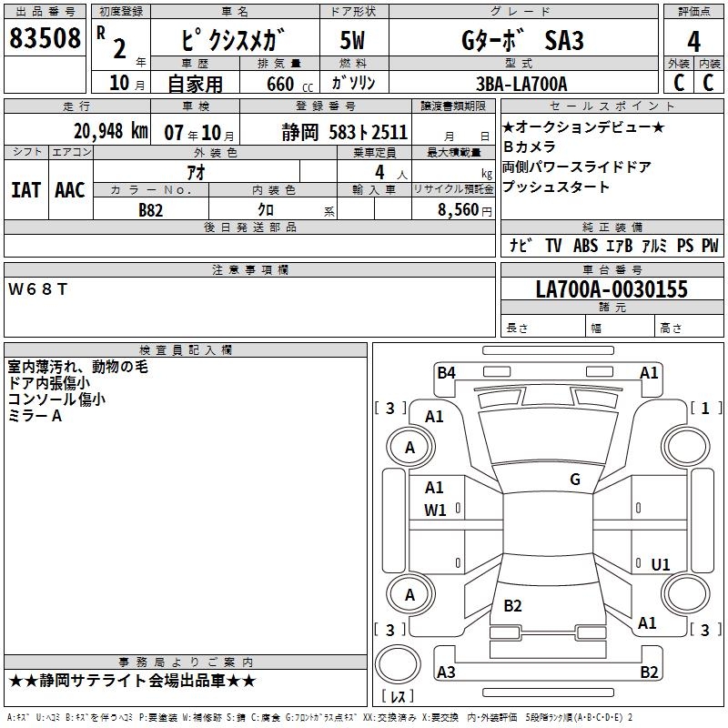Image resolution: width=728 pixels, height=728 pixels.
Task: Click B4 damage mark on diagram
Action: (x=446, y=372)
